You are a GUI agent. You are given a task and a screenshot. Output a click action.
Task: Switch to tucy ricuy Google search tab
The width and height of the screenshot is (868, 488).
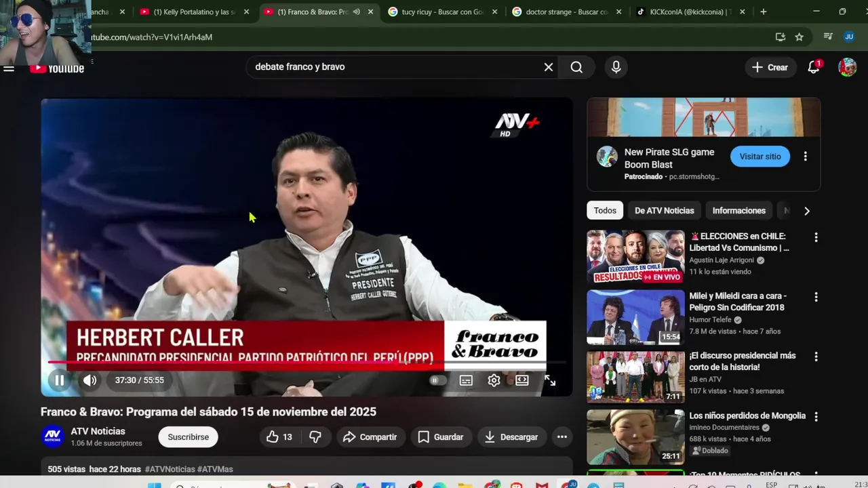coord(442,12)
